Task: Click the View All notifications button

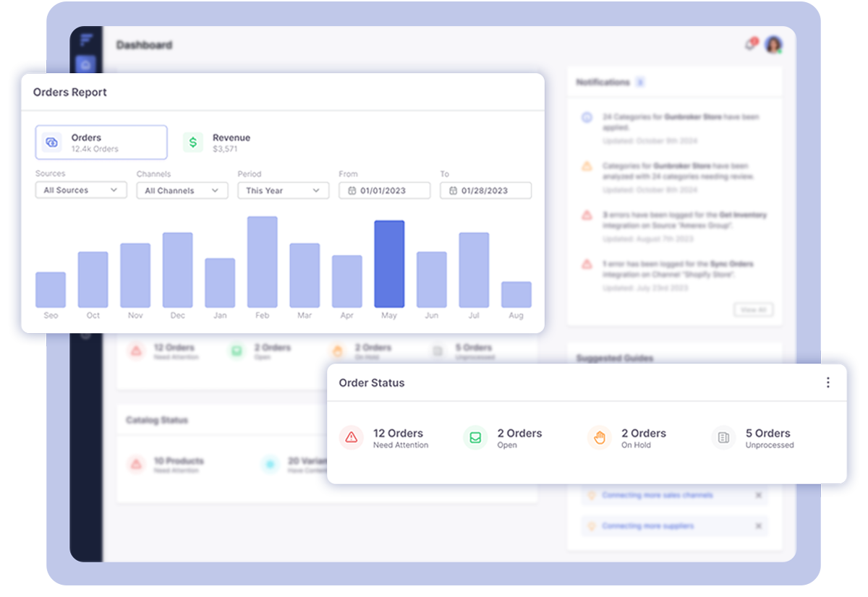Action: click(x=753, y=309)
